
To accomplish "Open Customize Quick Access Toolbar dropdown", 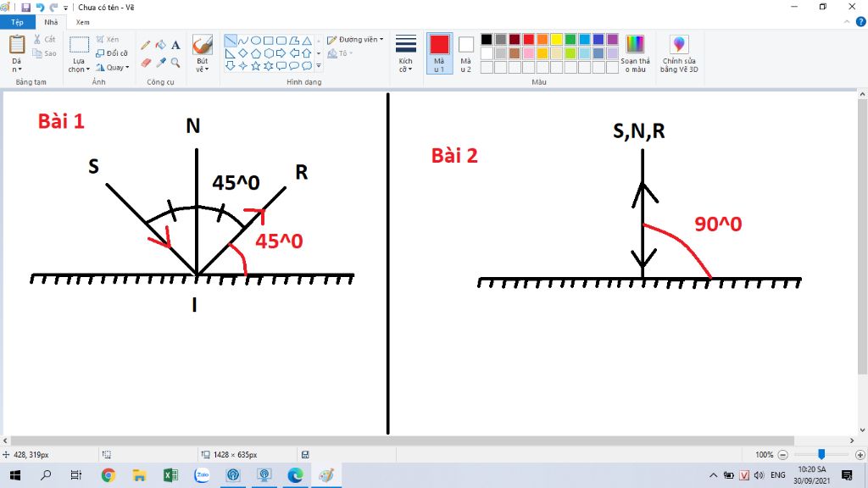I will pyautogui.click(x=65, y=8).
